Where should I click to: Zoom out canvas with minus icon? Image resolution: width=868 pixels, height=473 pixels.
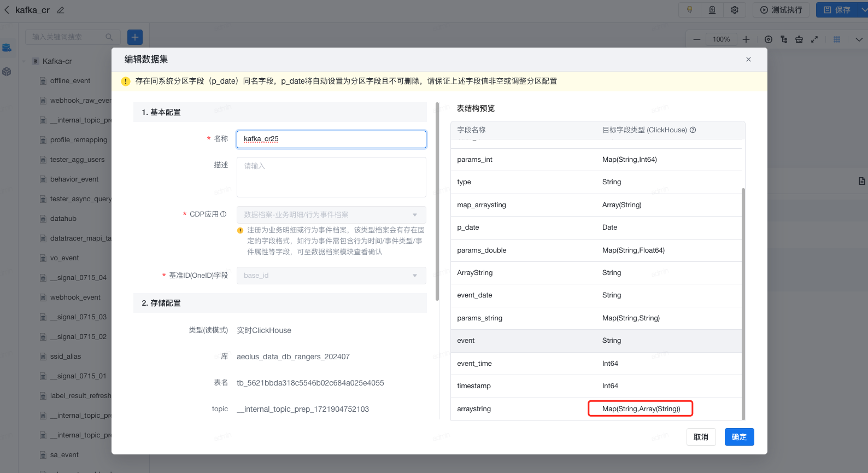coord(697,39)
